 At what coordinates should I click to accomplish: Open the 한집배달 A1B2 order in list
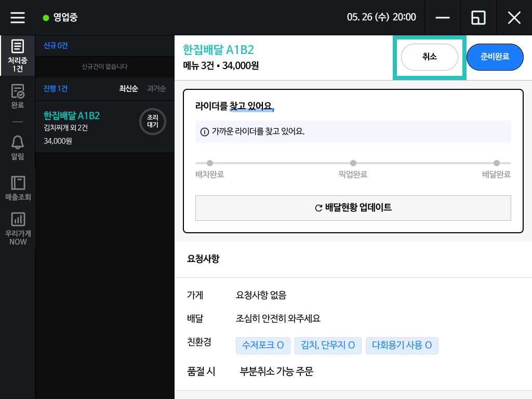click(105, 127)
